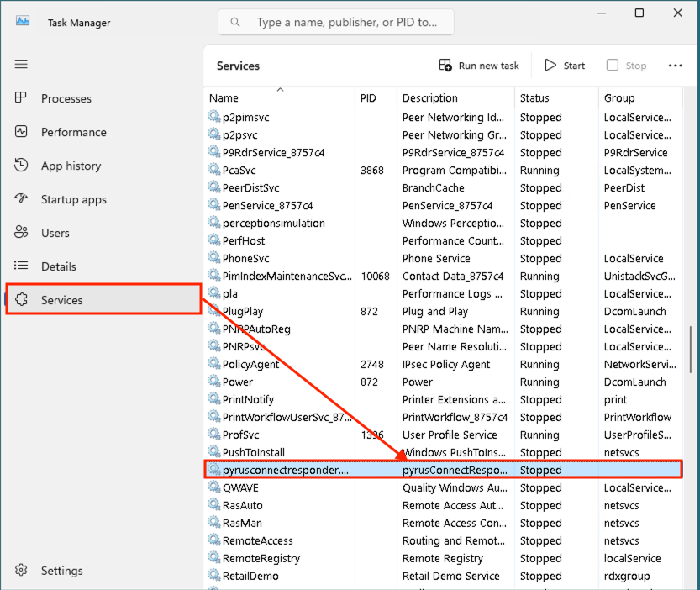Select PimIndexMaintenanceSvc service name
Image resolution: width=700 pixels, height=590 pixels.
(x=287, y=276)
